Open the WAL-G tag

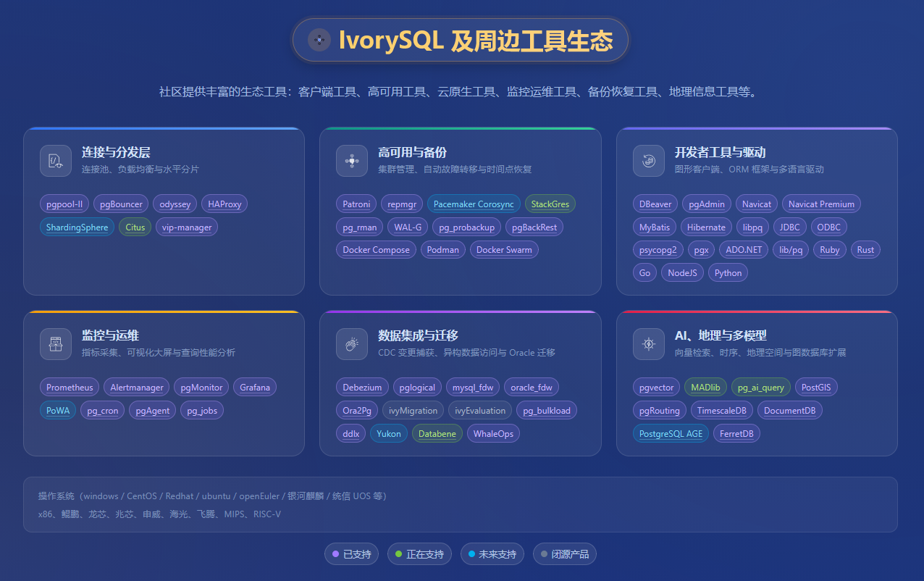coord(408,227)
